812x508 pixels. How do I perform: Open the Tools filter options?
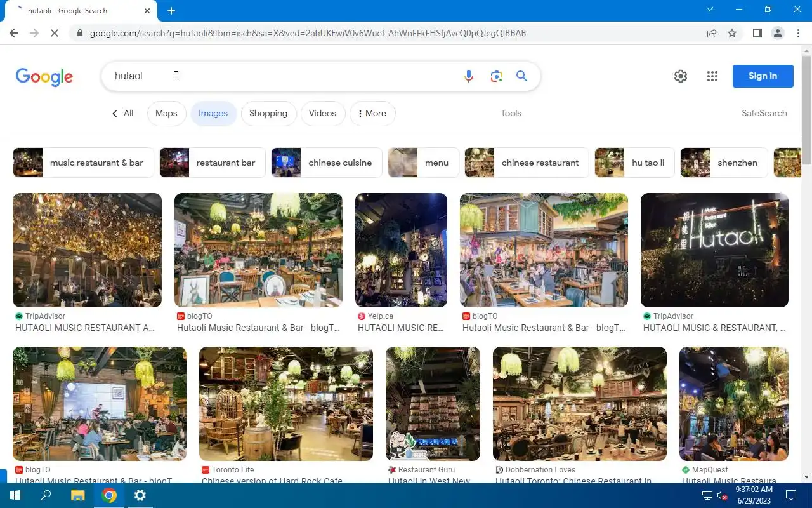pos(511,114)
